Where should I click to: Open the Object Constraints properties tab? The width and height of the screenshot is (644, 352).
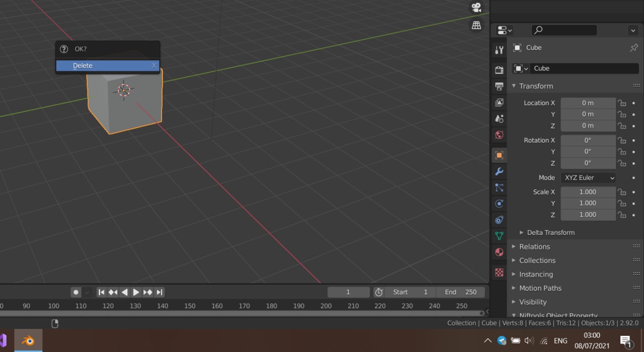(x=499, y=220)
